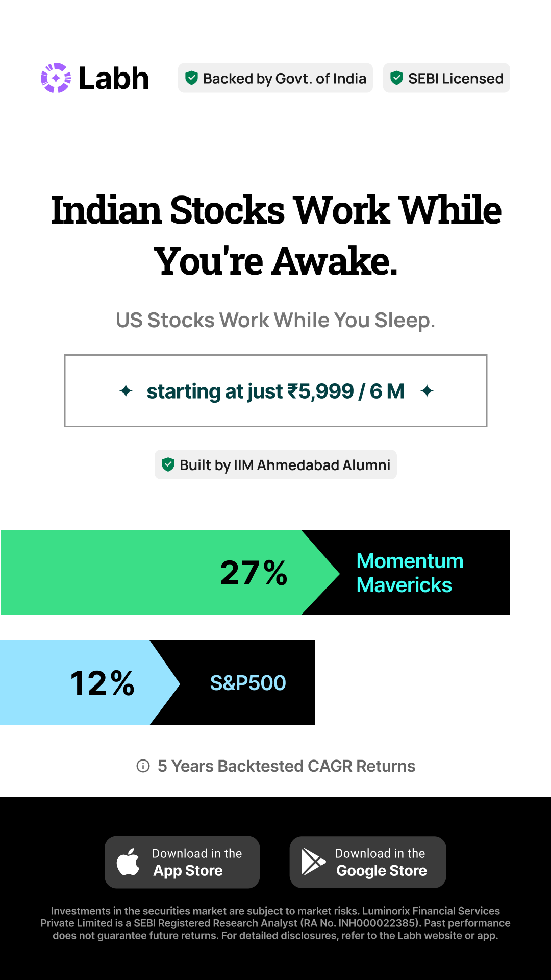This screenshot has width=551, height=980.
Task: Click the left sparkle star in price box
Action: (126, 391)
